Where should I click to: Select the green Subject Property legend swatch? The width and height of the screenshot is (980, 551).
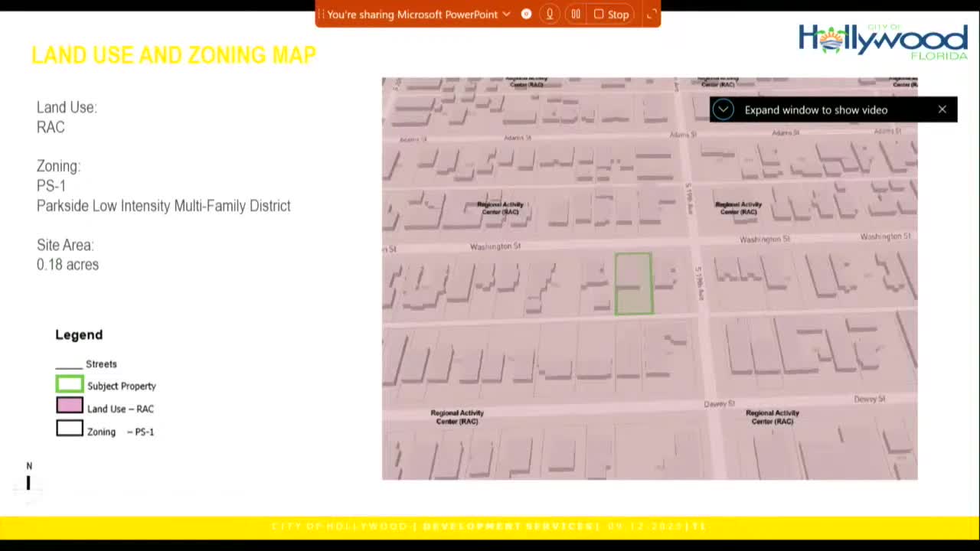tap(70, 384)
